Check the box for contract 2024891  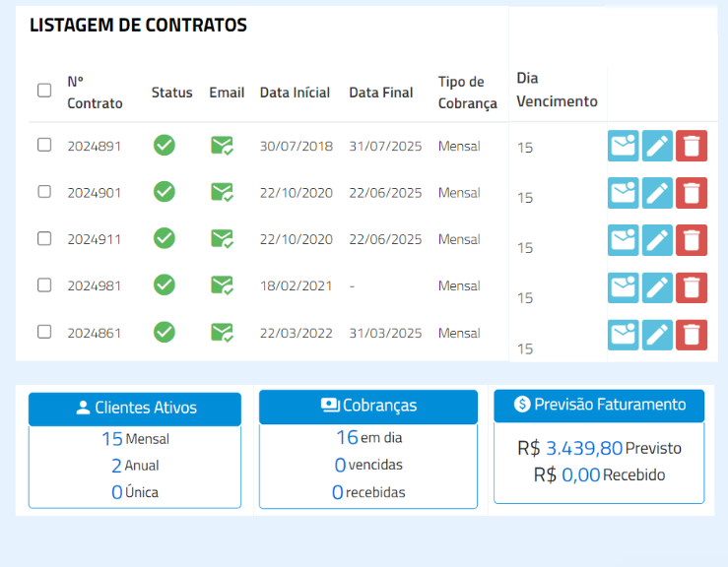click(44, 145)
